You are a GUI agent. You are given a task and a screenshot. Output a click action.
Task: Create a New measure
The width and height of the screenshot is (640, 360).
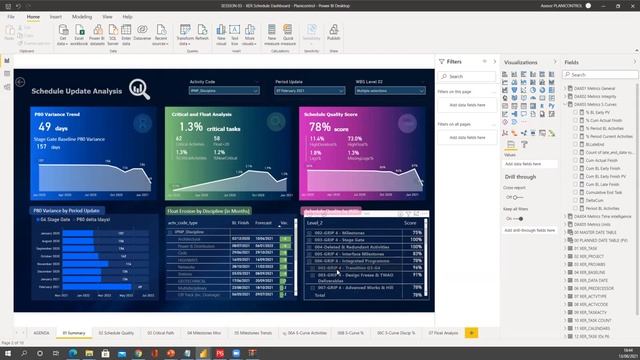[x=271, y=34]
